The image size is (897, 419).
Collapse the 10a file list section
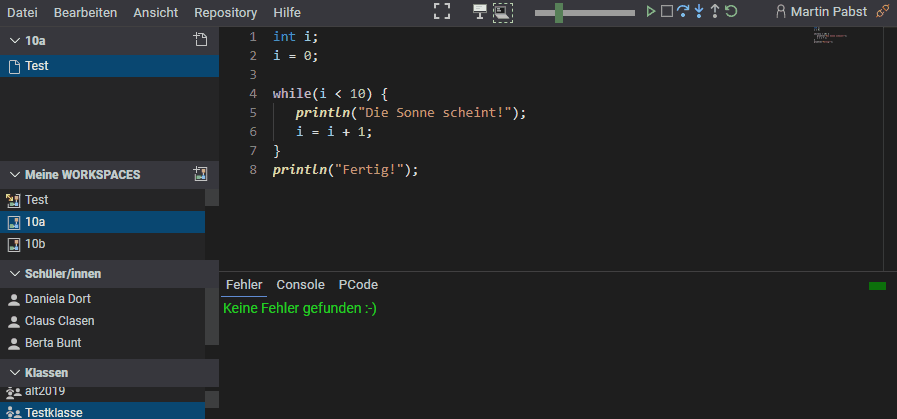15,41
